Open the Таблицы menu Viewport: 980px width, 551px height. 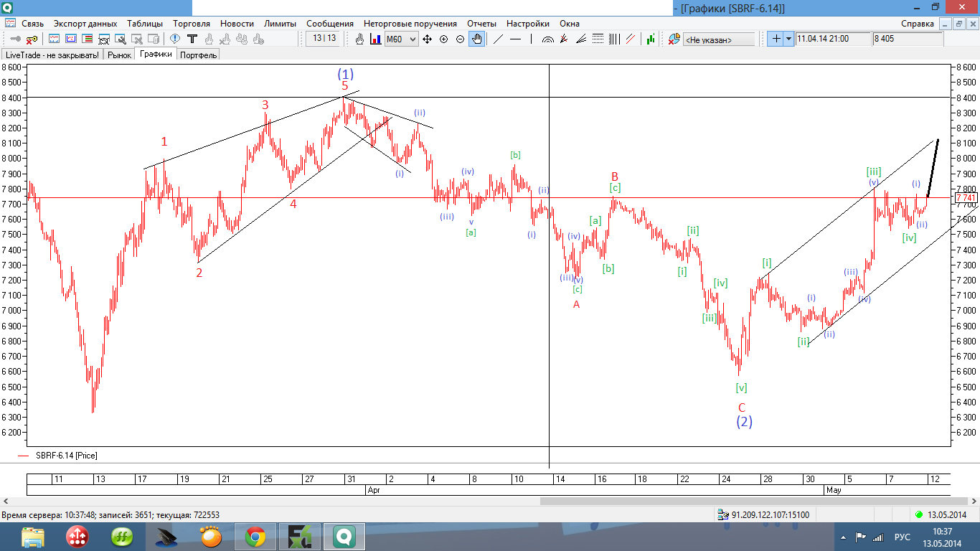146,24
